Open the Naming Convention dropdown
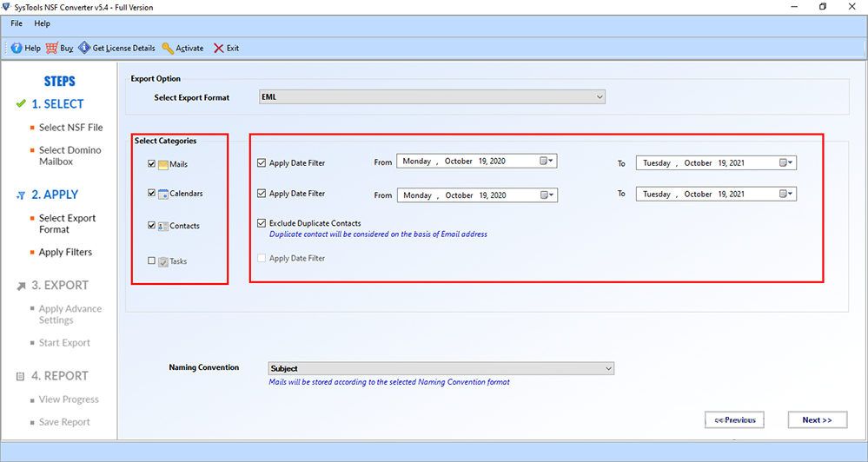The image size is (868, 462). (441, 368)
